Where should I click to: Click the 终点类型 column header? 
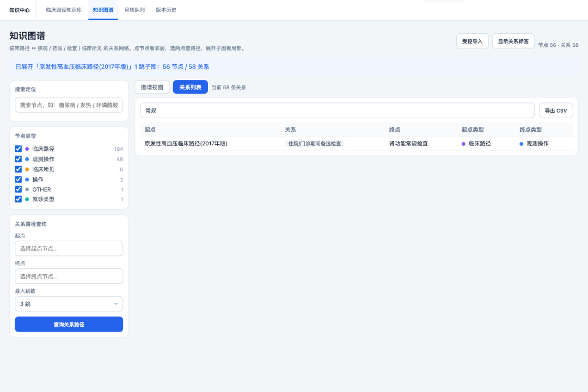(x=531, y=130)
